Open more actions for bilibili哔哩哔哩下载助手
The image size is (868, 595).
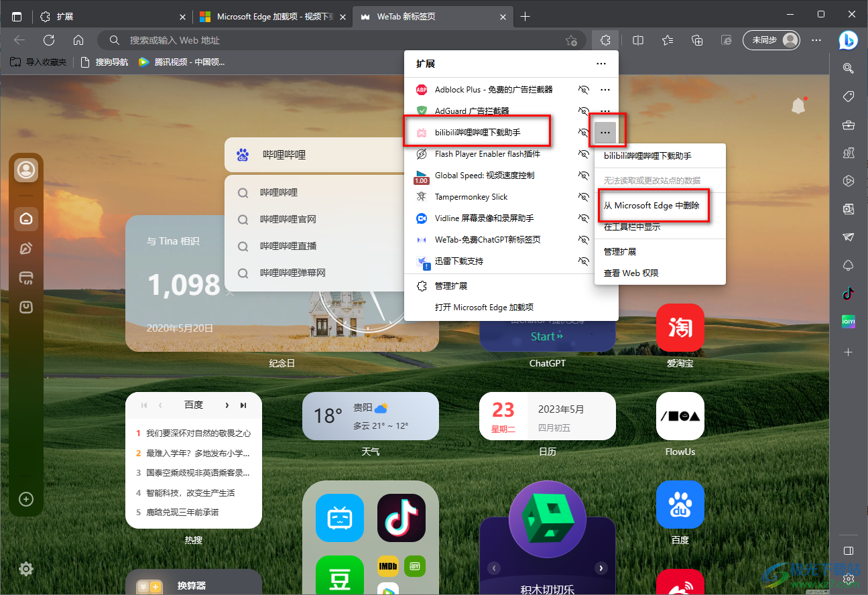point(605,133)
